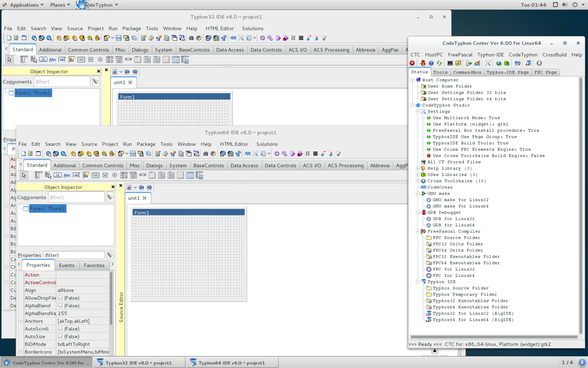Click the download arrow icon in CodeTyphon Center
This screenshot has height=368, width=588.
tap(423, 63)
